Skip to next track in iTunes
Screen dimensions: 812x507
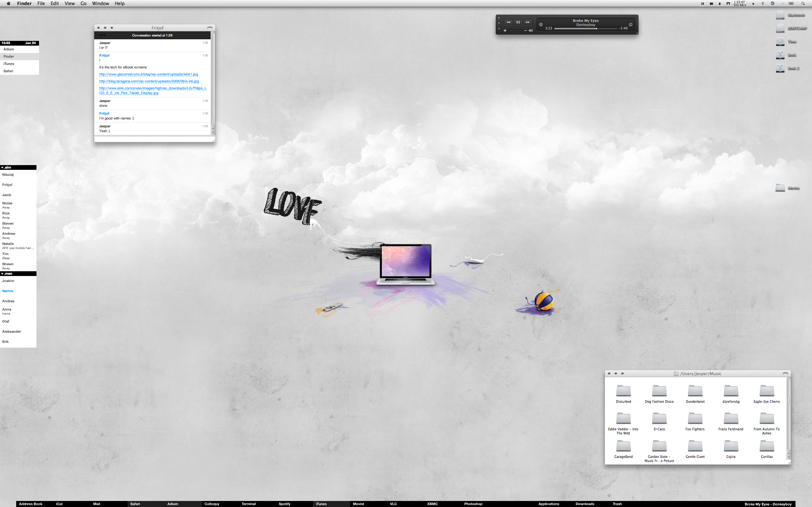tap(527, 22)
